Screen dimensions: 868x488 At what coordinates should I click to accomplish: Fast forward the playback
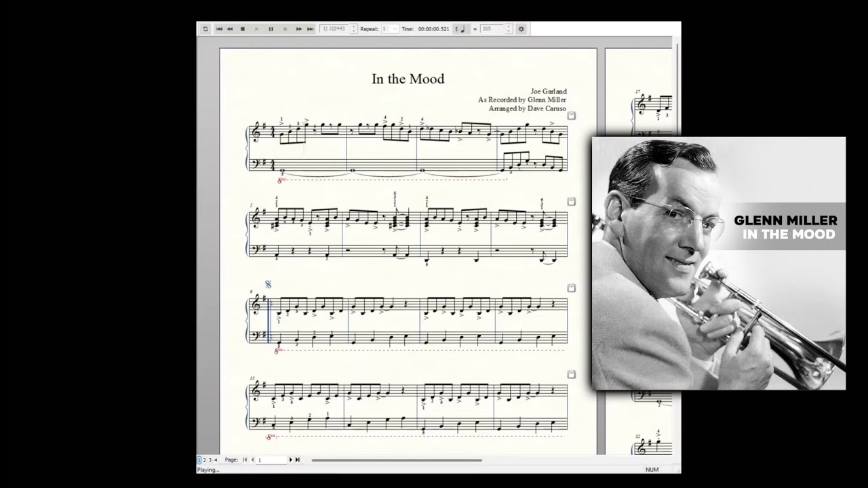coord(299,29)
